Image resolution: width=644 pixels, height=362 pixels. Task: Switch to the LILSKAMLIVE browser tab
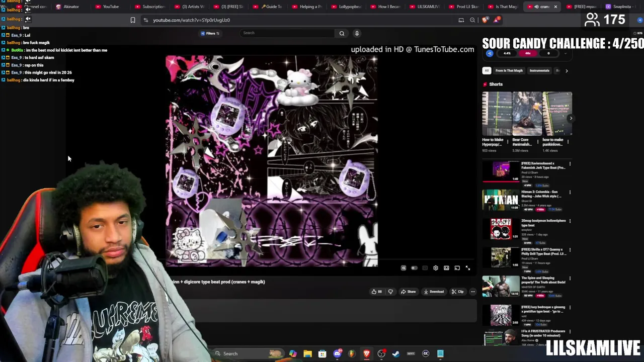click(x=425, y=7)
